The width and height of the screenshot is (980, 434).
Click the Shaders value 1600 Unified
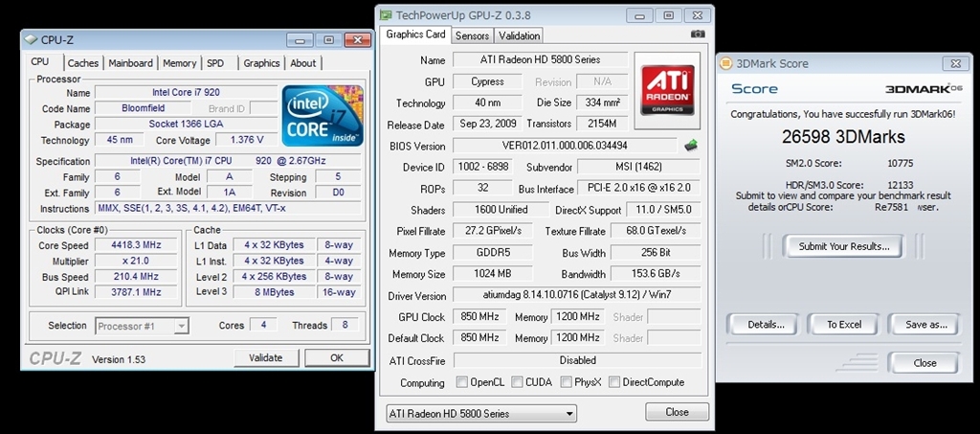(x=500, y=210)
